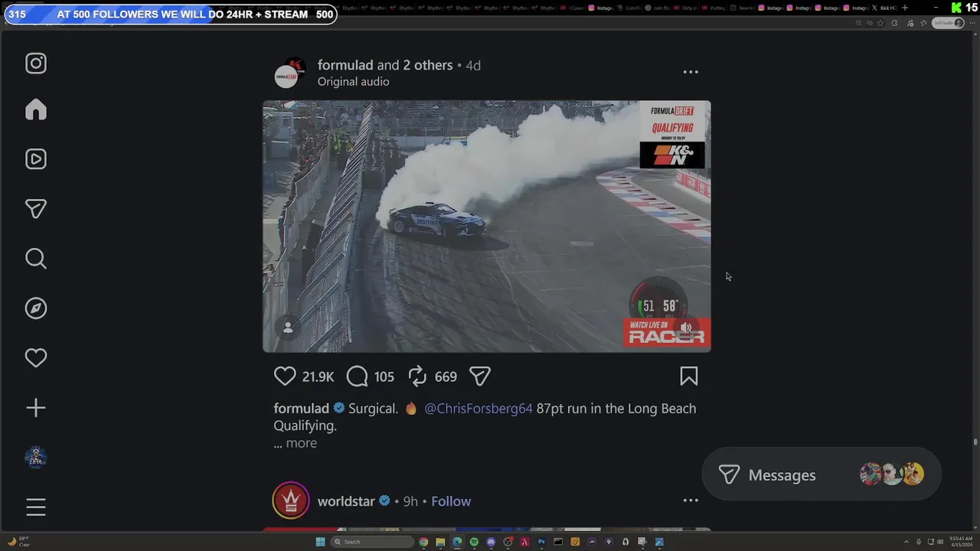The width and height of the screenshot is (980, 551).
Task: Open @ChrisForsberg64 mention link
Action: pyautogui.click(x=479, y=409)
